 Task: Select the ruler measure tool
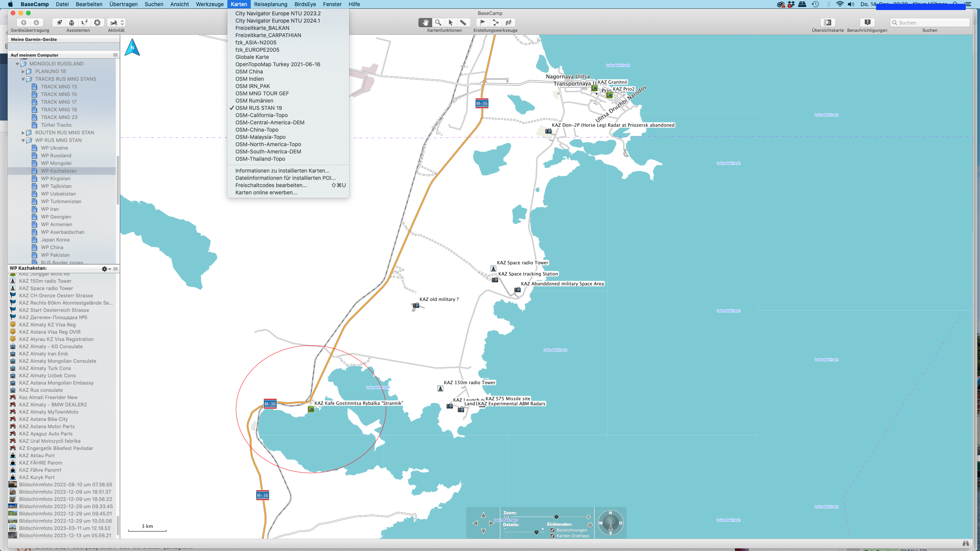(x=463, y=23)
